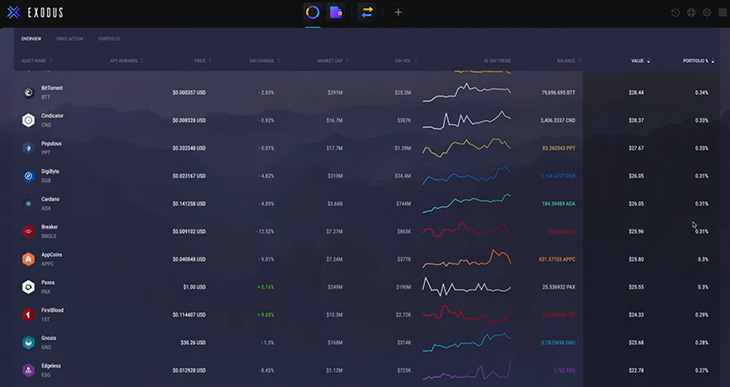The image size is (730, 387).
Task: Open the apps grid icon
Action: tap(723, 13)
